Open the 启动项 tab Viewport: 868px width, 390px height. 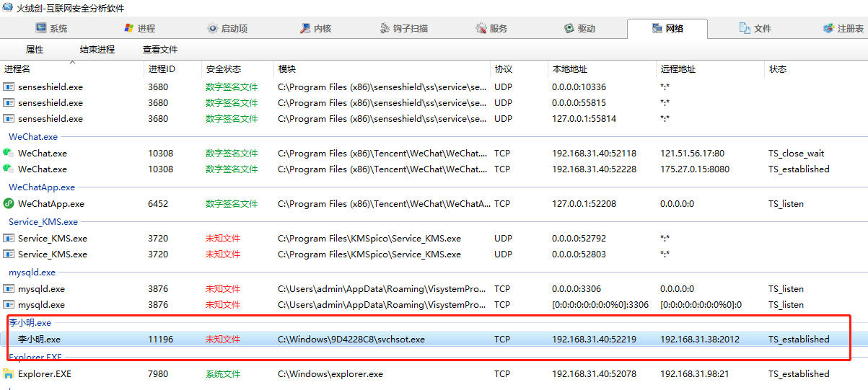pos(227,28)
